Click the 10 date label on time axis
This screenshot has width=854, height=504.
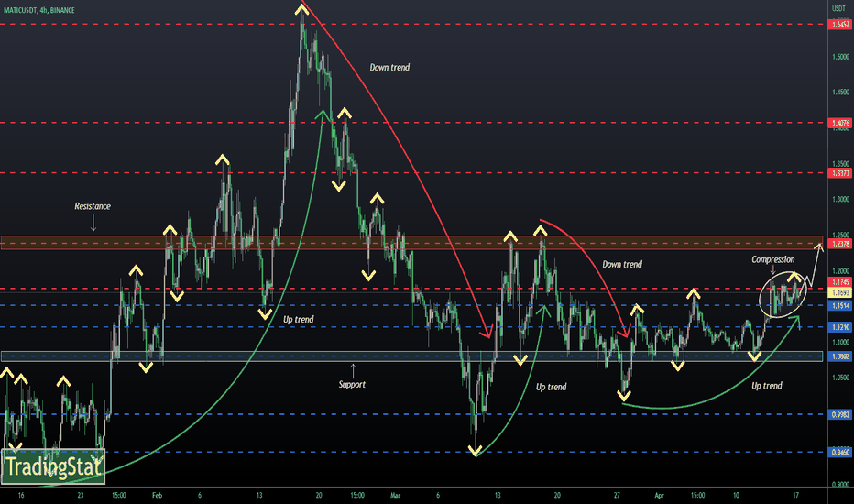point(736,495)
